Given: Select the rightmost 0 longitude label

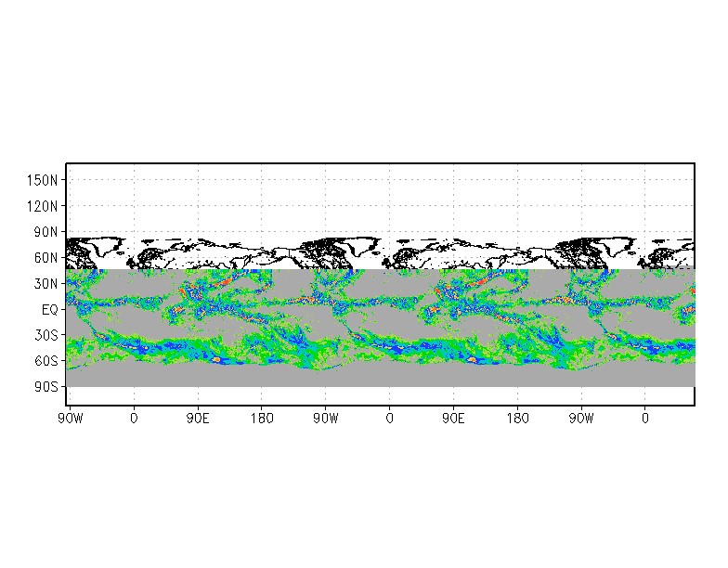Looking at the screenshot, I should 645,419.
